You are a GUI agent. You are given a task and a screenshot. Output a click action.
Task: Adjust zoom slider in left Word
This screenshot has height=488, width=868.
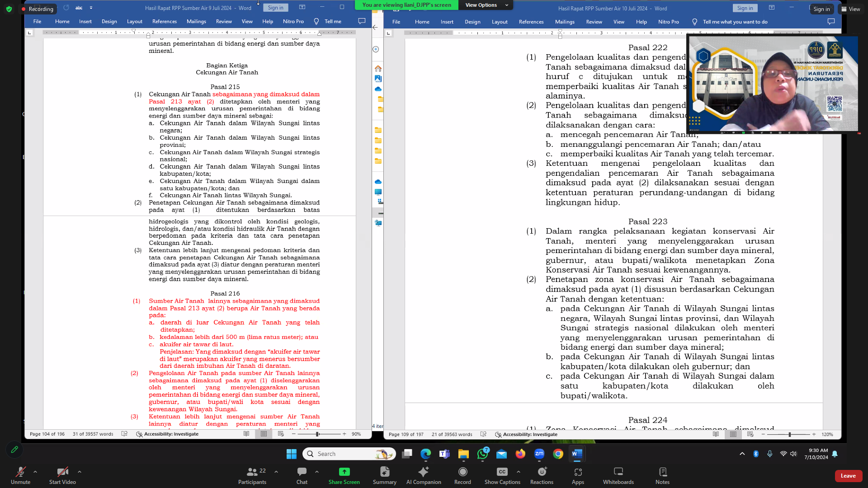[x=317, y=434]
